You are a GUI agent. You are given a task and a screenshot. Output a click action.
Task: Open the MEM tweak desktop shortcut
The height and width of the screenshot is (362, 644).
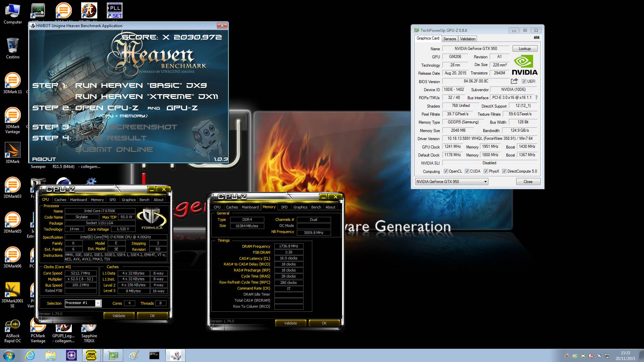pos(38,10)
